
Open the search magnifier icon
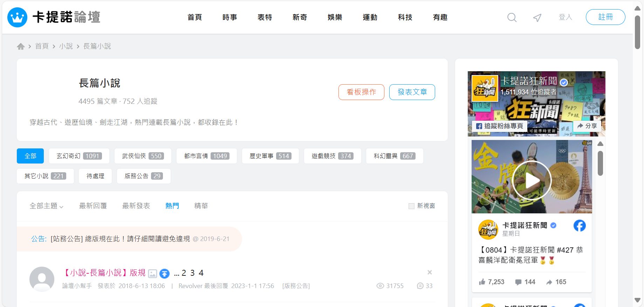coord(512,17)
